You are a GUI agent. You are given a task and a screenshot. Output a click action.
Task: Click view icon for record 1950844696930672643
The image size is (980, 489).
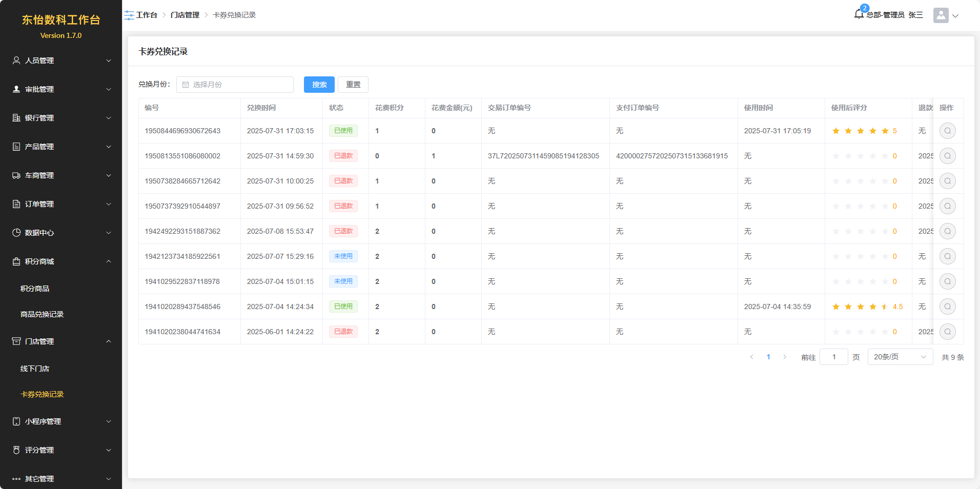947,131
